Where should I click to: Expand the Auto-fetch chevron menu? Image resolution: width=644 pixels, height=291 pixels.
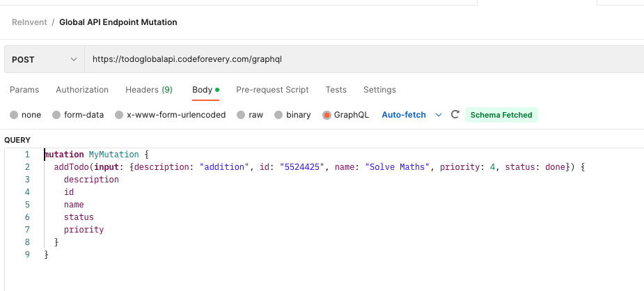click(438, 115)
